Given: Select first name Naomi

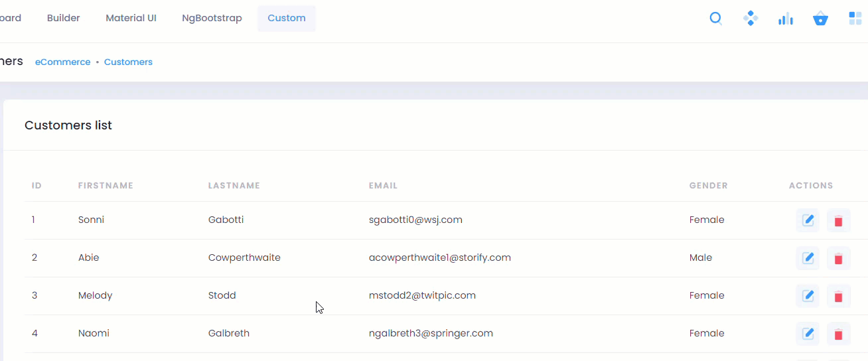Looking at the screenshot, I should coord(94,333).
